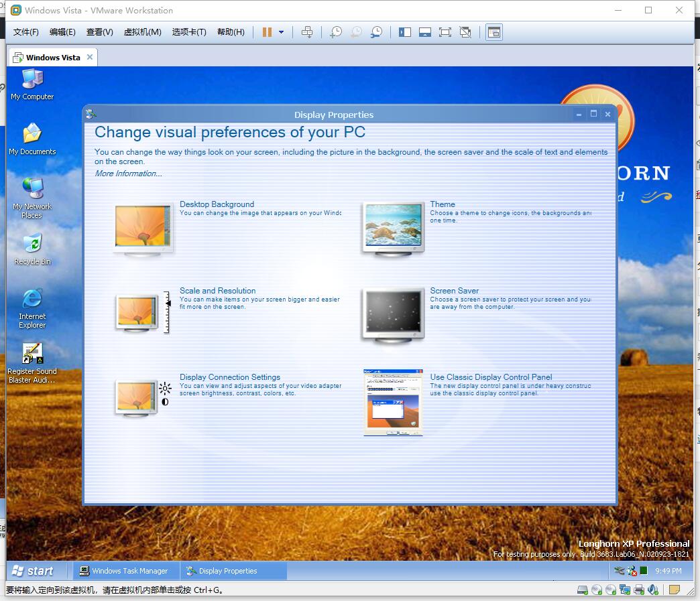Close the Windows Vista tab
This screenshot has height=601, width=700.
pyautogui.click(x=90, y=57)
